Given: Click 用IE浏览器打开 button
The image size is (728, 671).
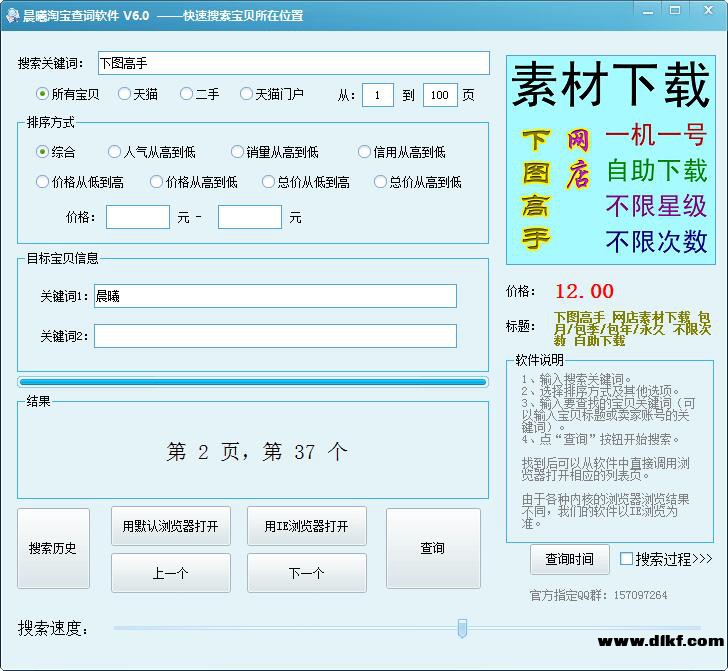Looking at the screenshot, I should point(306,526).
